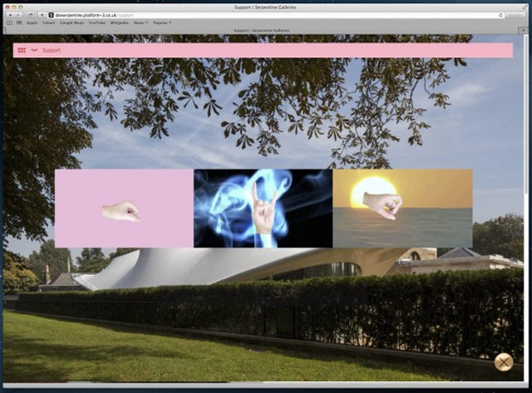Viewport: 532px width, 393px height.
Task: Expand the Popular bookmarks folder
Action: click(x=161, y=22)
